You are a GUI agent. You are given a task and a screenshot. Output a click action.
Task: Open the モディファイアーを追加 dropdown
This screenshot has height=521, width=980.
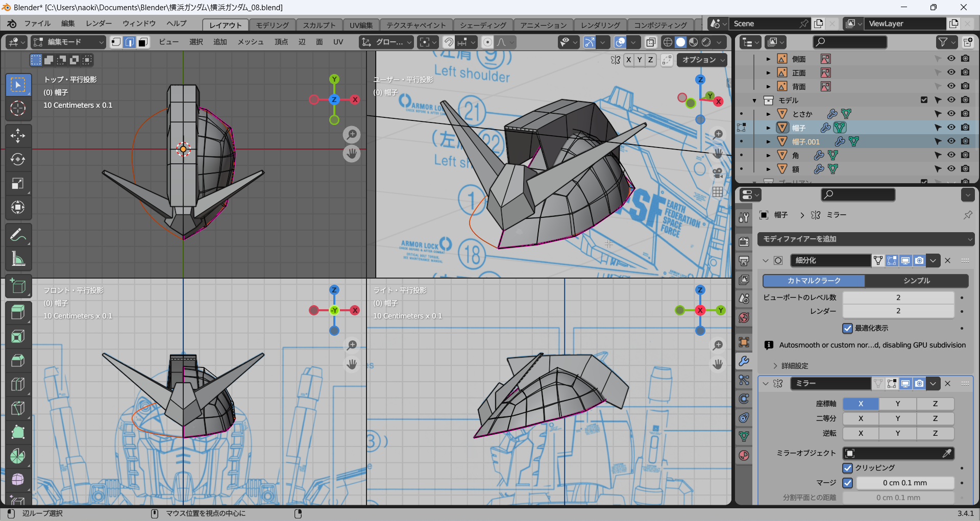click(865, 239)
